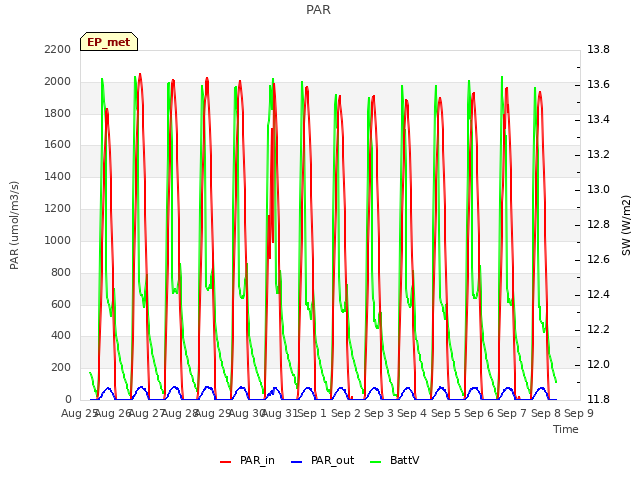Click the 12.0 tick on right axis
Image resolution: width=640 pixels, height=480 pixels.
pyautogui.click(x=598, y=364)
